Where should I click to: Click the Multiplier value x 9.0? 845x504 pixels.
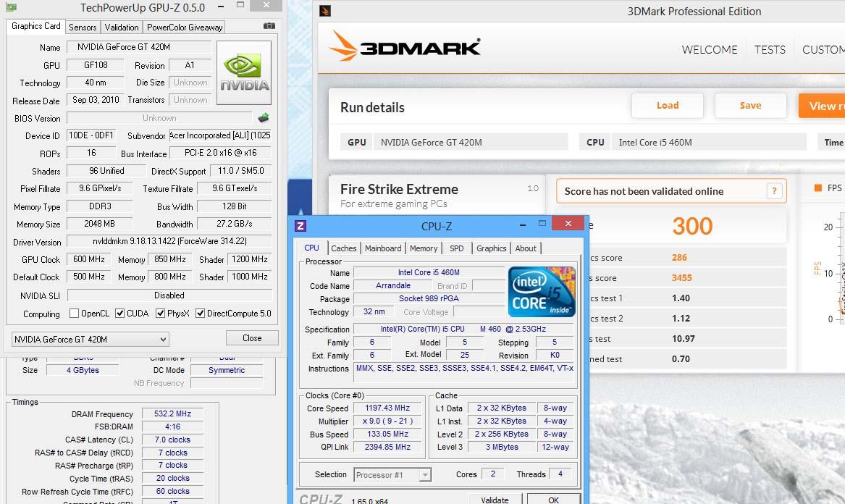[387, 421]
